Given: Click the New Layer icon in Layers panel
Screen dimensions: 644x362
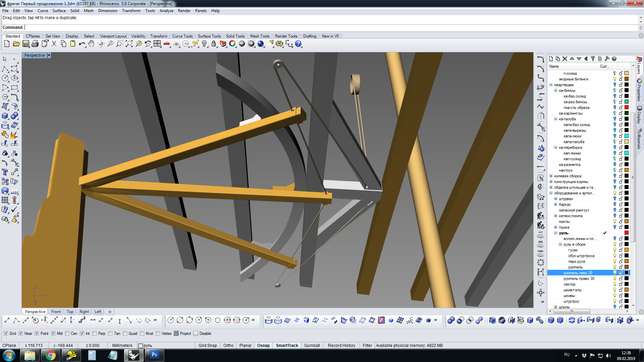Looking at the screenshot, I should click(551, 59).
